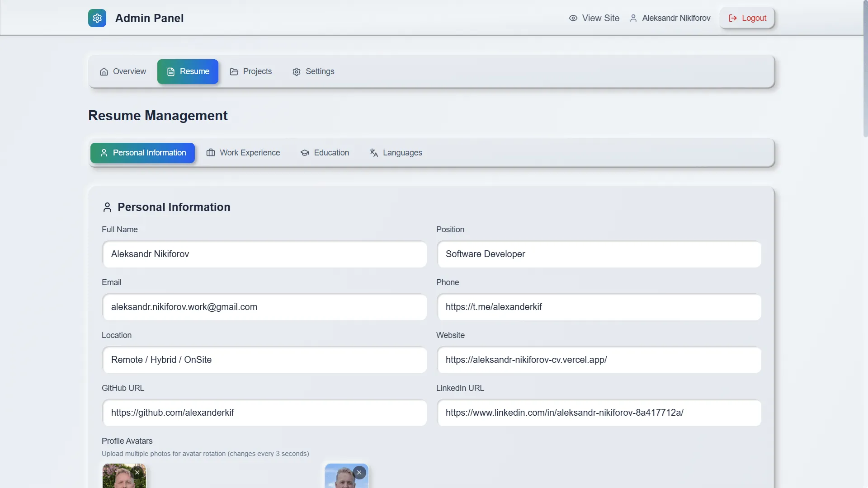Remove the second profile avatar photo
The image size is (868, 488).
[x=359, y=473]
